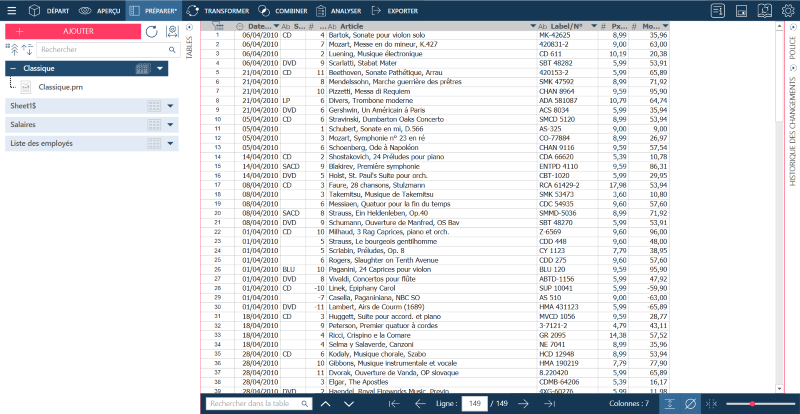Open the Liste des employés dropdown arrow

click(x=170, y=143)
